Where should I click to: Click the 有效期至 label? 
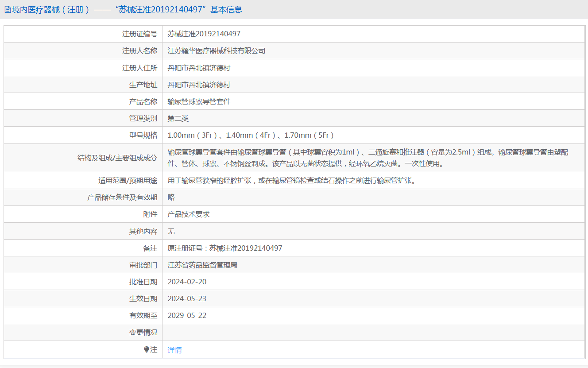[143, 315]
